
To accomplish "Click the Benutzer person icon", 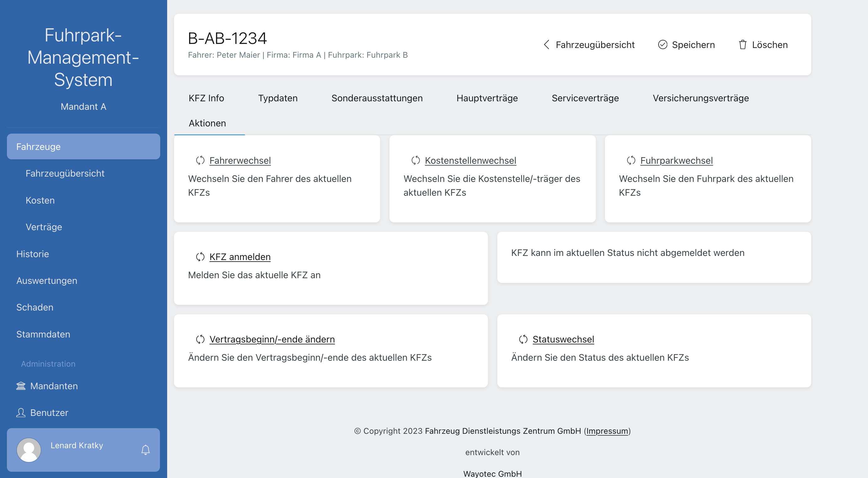I will coord(21,412).
